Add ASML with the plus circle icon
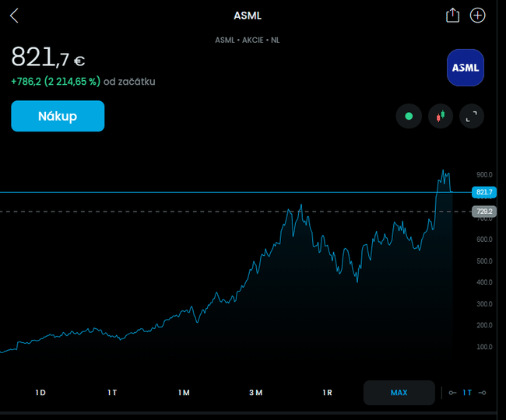This screenshot has width=506, height=420. pyautogui.click(x=477, y=16)
